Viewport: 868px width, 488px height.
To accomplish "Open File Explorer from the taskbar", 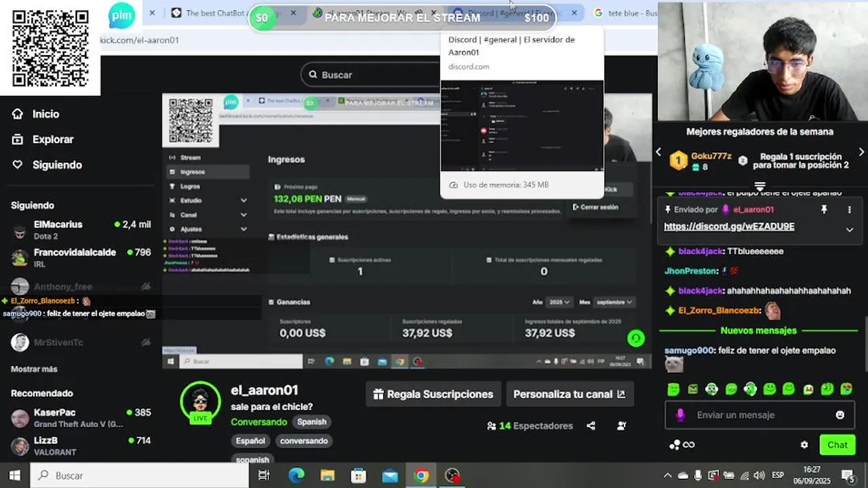I will pyautogui.click(x=328, y=475).
